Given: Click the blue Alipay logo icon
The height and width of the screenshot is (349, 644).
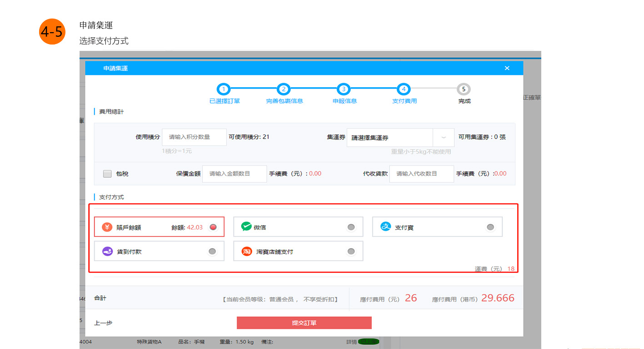Looking at the screenshot, I should [386, 227].
